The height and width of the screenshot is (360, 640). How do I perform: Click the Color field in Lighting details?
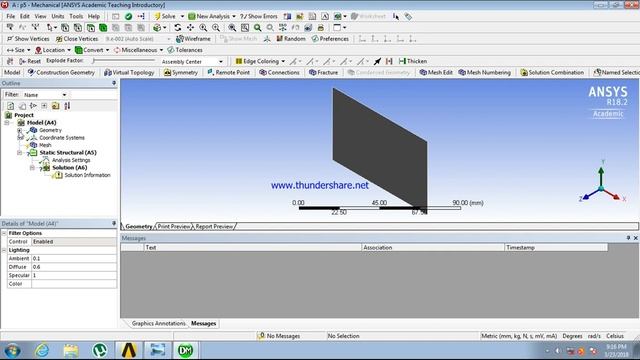74,284
